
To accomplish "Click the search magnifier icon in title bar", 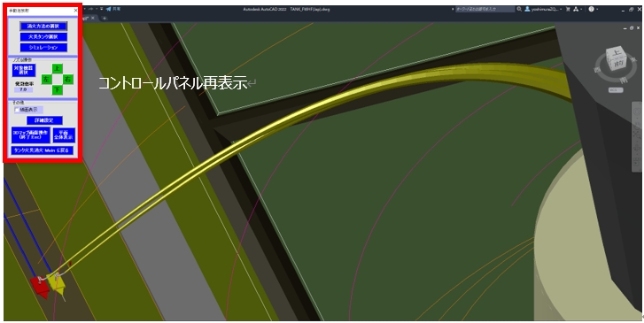I will coord(519,9).
